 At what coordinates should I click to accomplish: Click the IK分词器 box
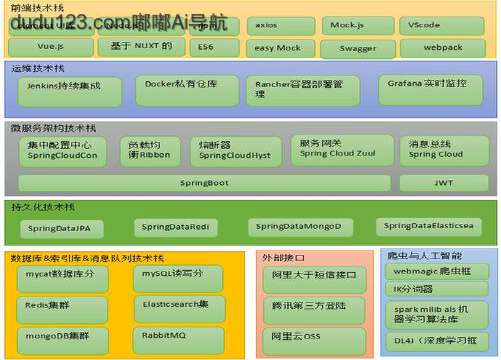pos(437,289)
